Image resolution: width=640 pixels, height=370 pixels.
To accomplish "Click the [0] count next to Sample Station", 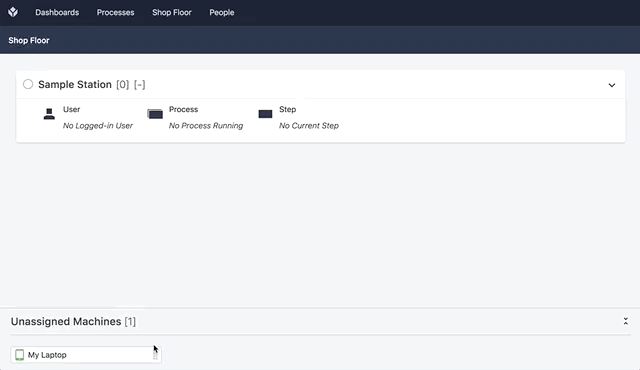I will pyautogui.click(x=122, y=84).
